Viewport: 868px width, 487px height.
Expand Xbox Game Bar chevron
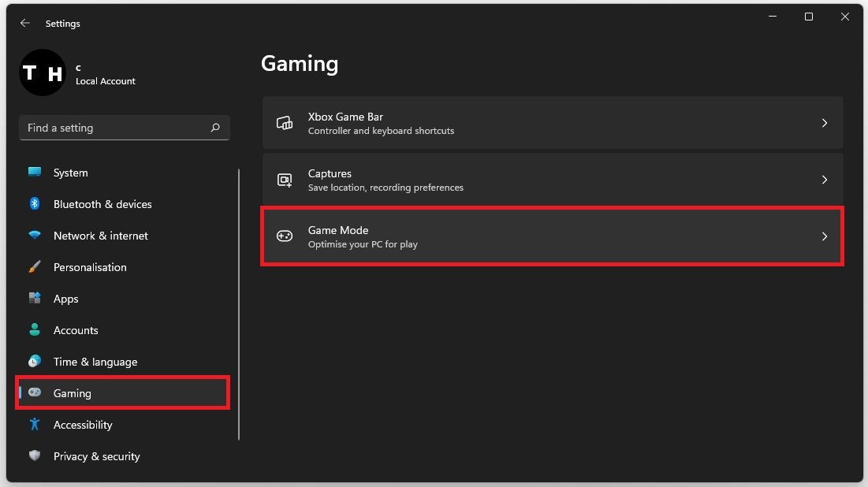[x=825, y=123]
